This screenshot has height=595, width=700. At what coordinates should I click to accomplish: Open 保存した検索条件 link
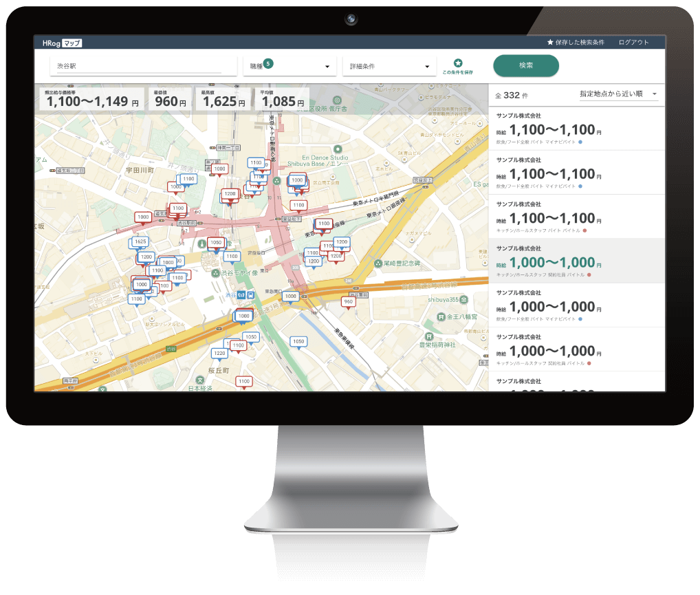coord(576,43)
